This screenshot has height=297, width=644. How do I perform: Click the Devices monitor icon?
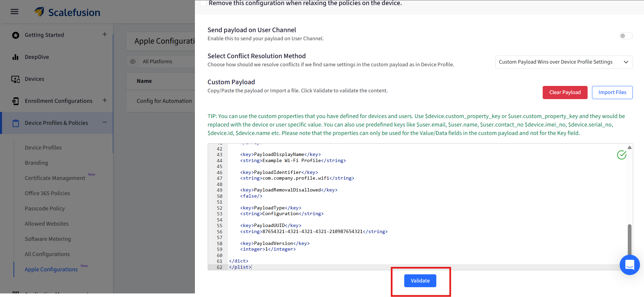point(16,79)
